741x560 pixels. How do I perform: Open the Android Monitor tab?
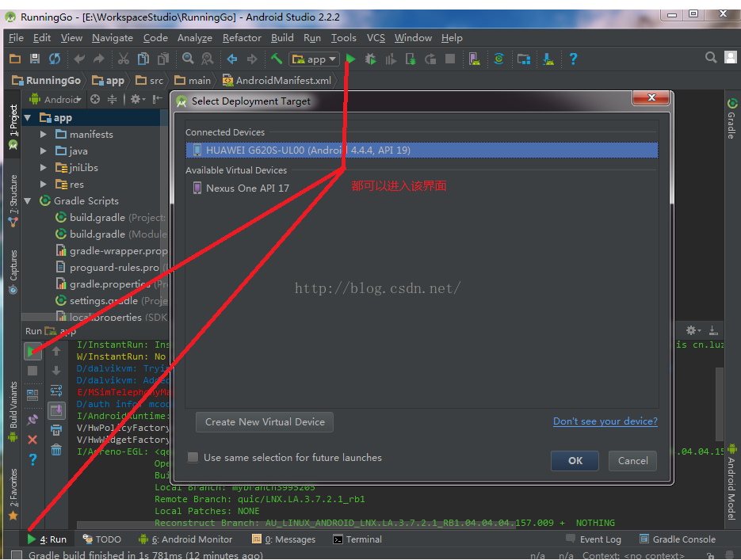[185, 539]
